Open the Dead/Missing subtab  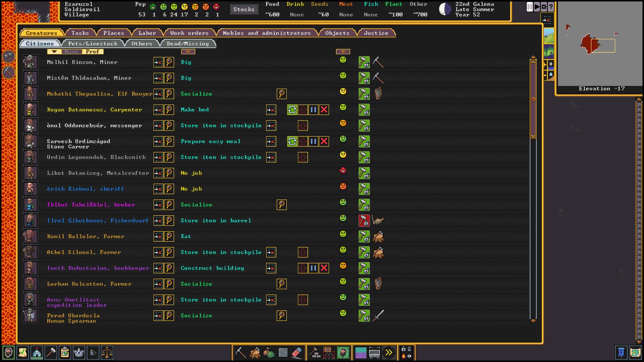188,43
